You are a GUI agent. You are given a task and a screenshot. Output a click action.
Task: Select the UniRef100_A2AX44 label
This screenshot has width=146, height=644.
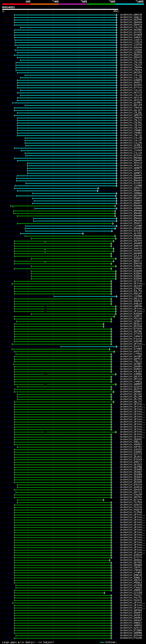click(131, 48)
